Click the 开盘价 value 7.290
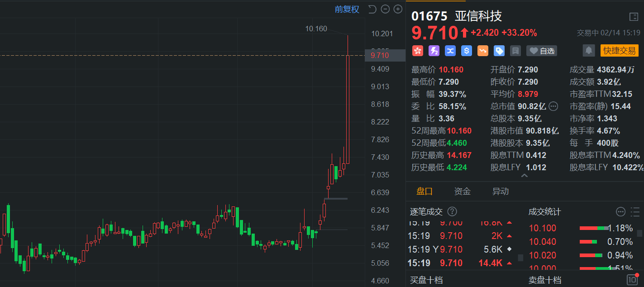The width and height of the screenshot is (644, 287). [x=528, y=70]
